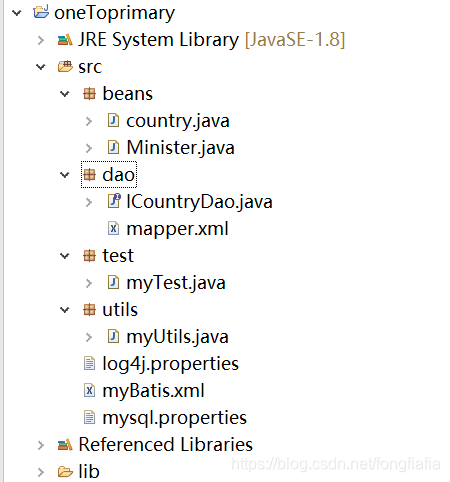The image size is (450, 482).
Task: Select the src label
Action: (x=90, y=67)
